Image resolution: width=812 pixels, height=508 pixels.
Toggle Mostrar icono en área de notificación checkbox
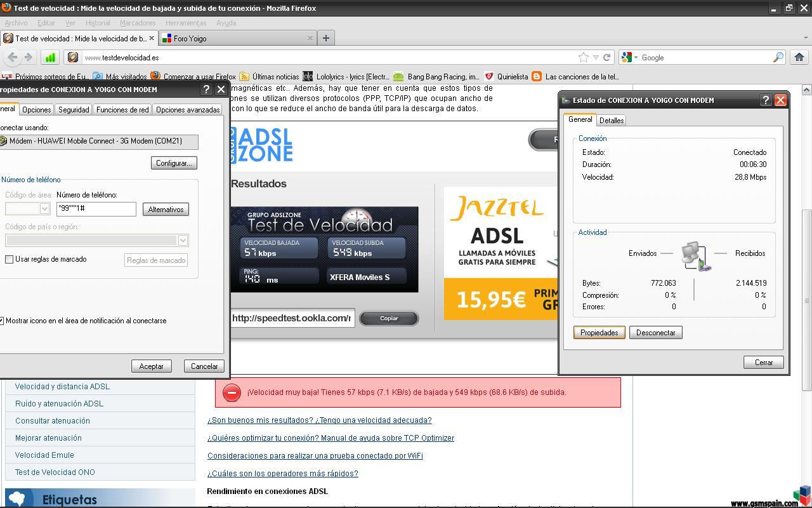point(1,321)
